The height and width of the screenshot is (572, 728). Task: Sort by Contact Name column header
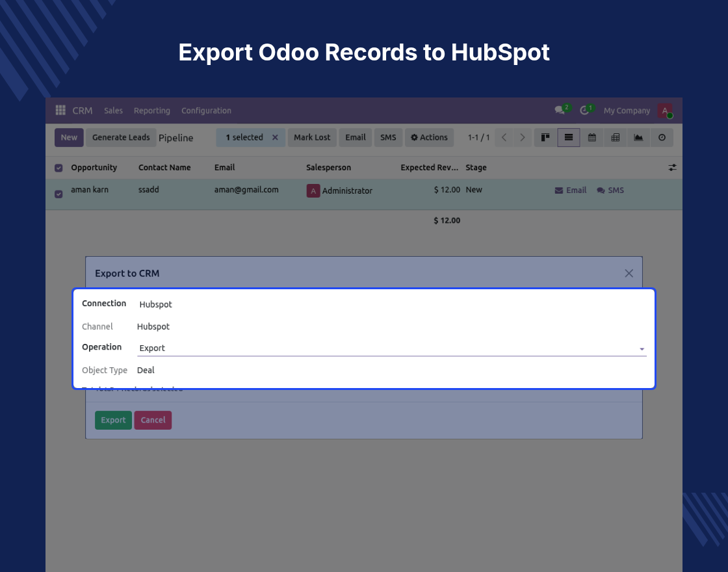pos(164,168)
